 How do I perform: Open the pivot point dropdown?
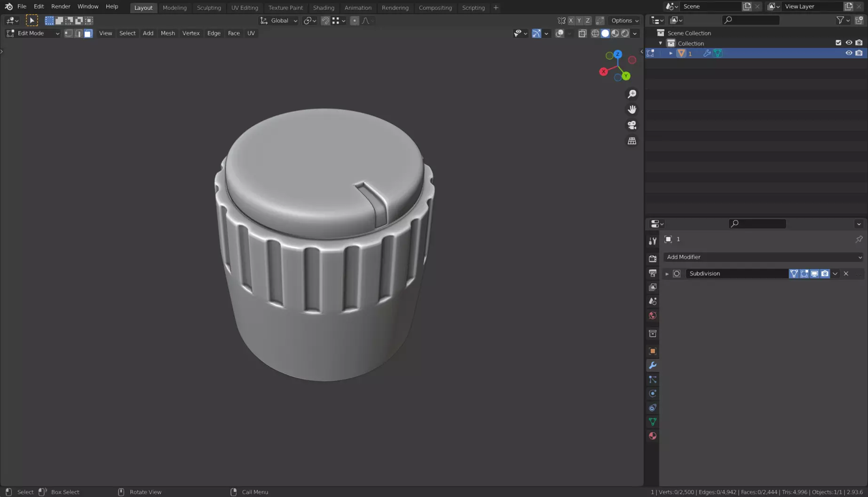[309, 21]
